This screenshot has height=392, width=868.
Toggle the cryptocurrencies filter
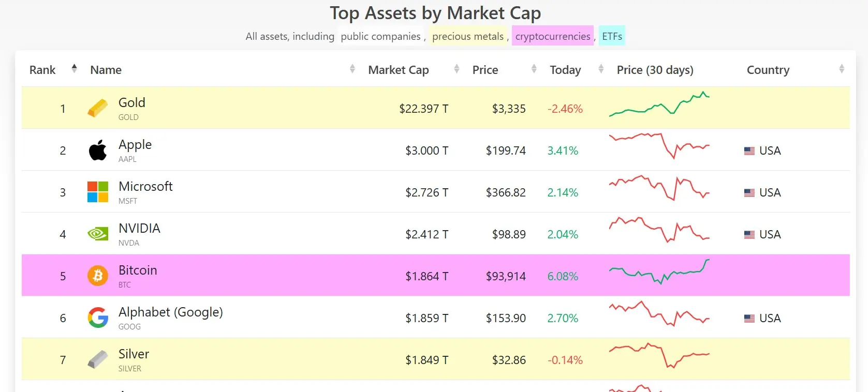click(552, 36)
